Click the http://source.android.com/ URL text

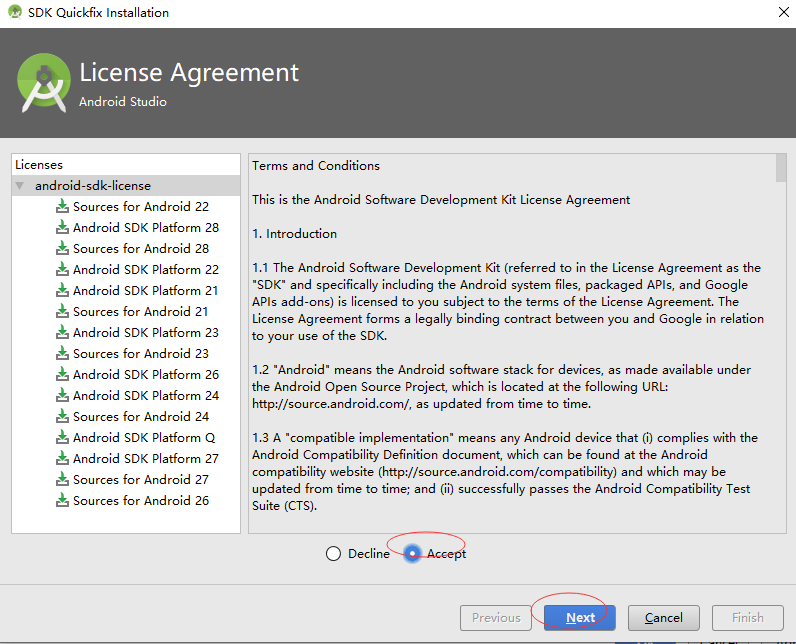point(331,404)
